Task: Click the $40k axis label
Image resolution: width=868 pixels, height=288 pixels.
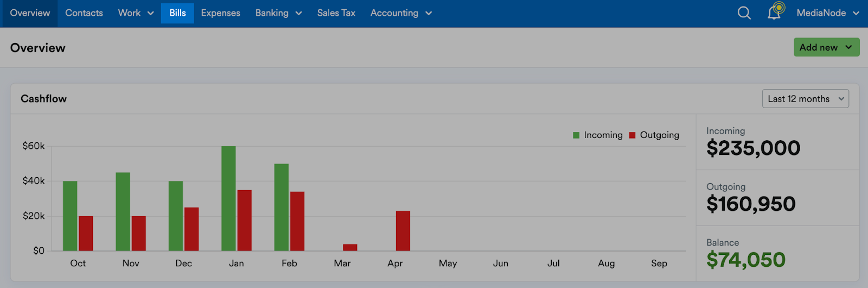Action: pyautogui.click(x=34, y=181)
